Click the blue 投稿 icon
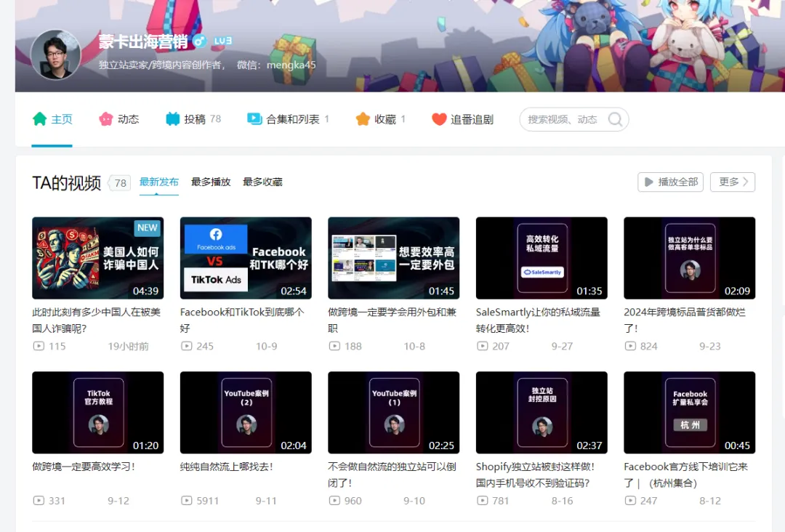785x532 pixels. [172, 119]
